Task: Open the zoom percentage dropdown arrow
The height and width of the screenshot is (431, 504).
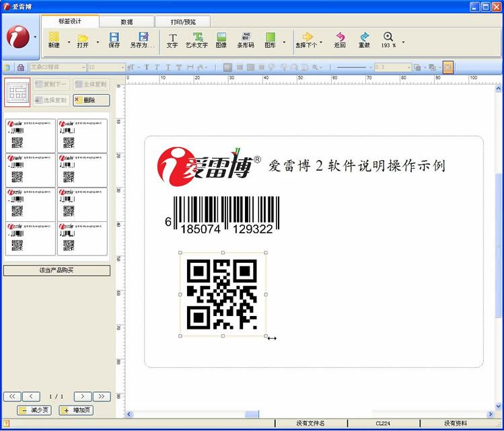Action: [403, 42]
